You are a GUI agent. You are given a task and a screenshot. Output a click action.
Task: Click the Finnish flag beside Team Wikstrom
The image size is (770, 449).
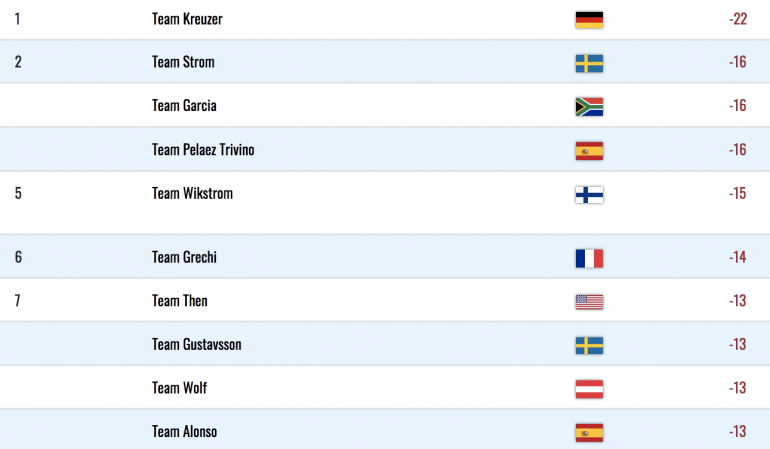coord(589,195)
